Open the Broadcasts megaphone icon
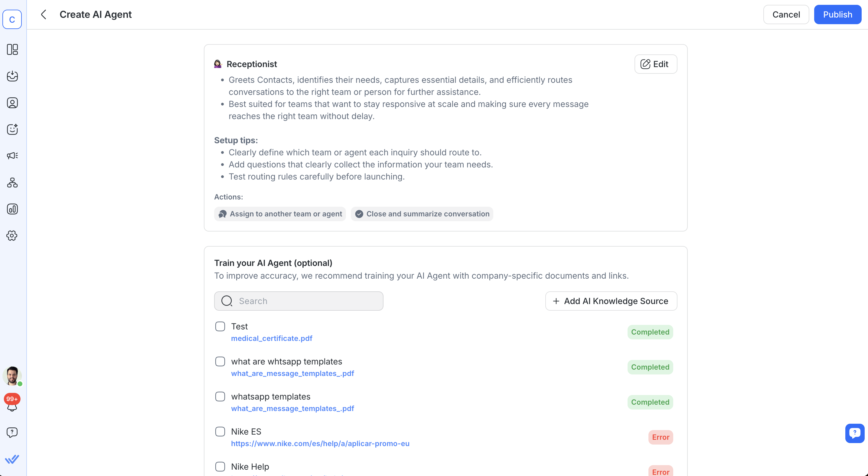868x476 pixels. (12, 156)
